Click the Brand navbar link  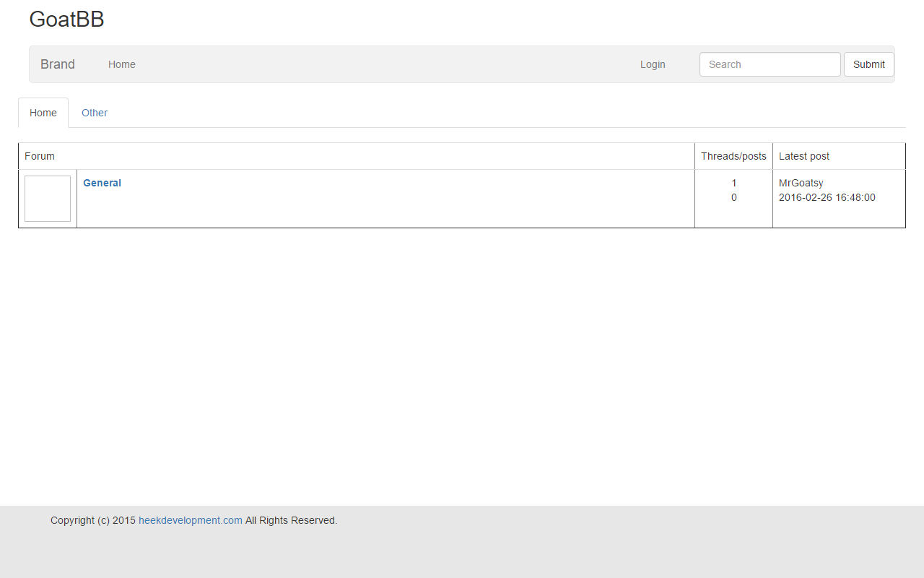pos(58,64)
